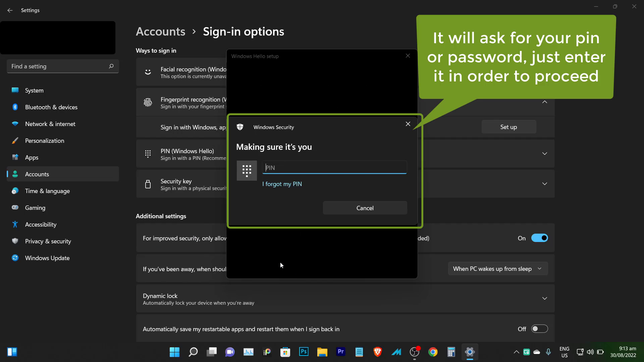Viewport: 644px width, 362px height.
Task: Click the PIN keypad icon in sign-in list
Action: (148, 154)
